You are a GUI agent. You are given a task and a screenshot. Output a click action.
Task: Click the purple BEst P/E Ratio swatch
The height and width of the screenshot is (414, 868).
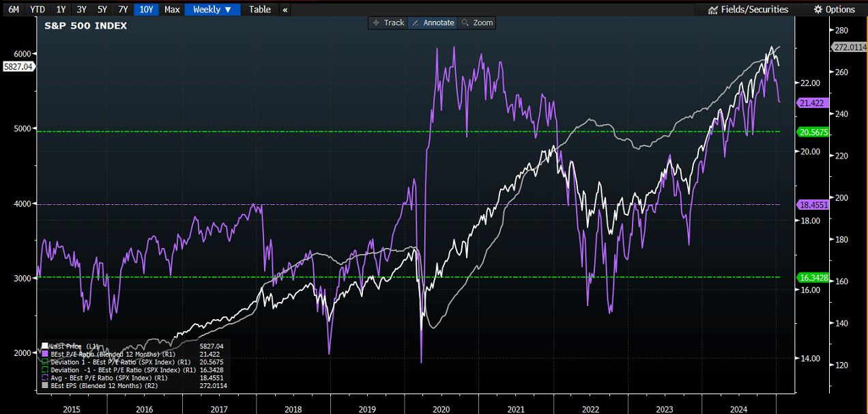pos(45,355)
